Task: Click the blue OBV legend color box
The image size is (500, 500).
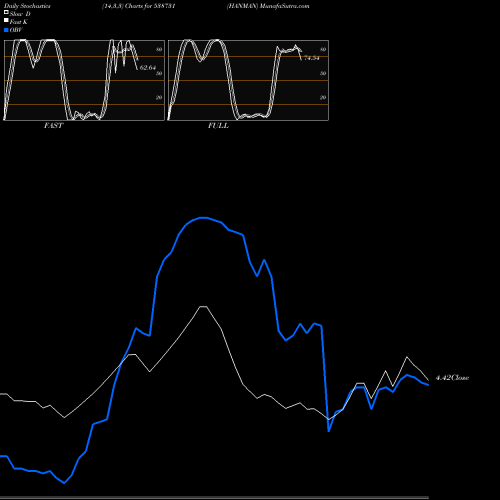Action: point(6,30)
